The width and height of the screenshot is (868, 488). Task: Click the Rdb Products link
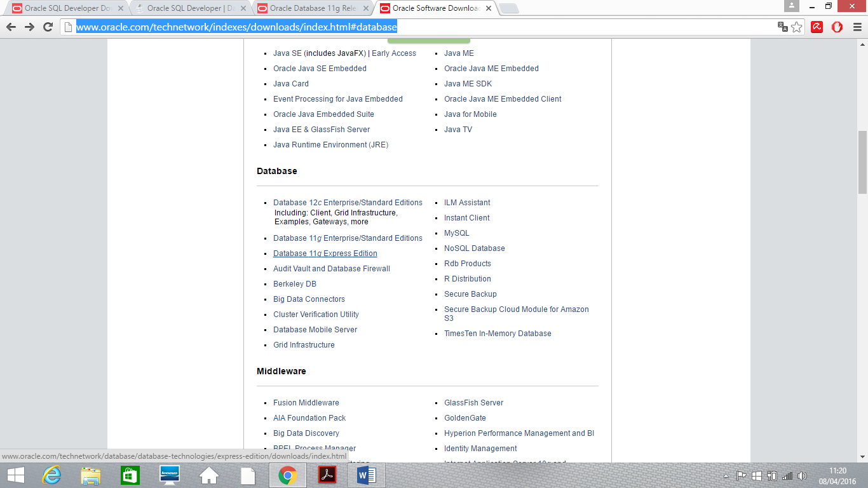point(468,264)
